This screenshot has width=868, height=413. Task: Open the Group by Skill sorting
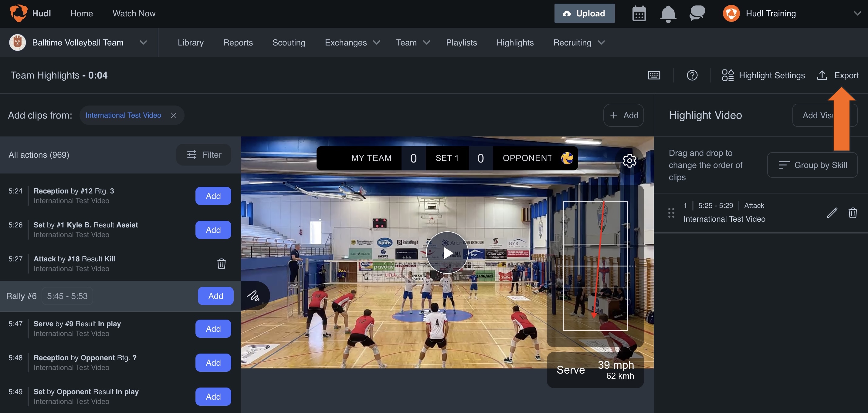(812, 165)
